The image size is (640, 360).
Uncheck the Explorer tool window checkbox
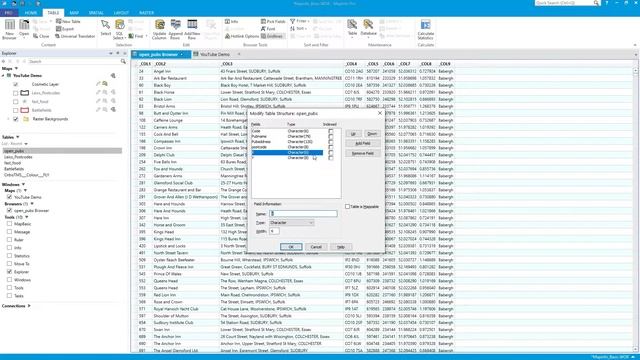pos(9,271)
